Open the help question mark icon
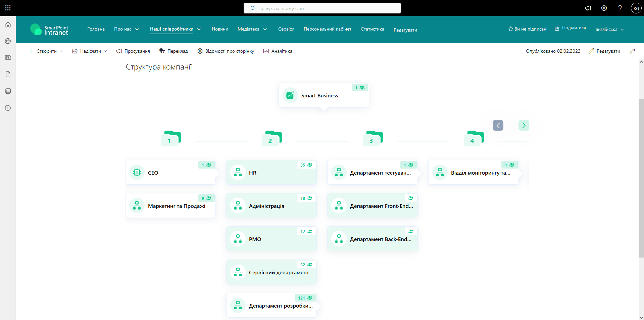The width and height of the screenshot is (644, 320). (620, 8)
